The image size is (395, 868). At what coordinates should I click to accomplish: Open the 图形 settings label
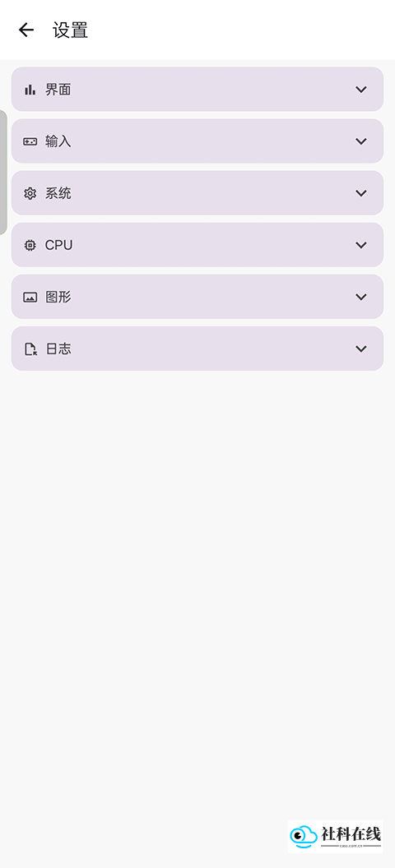pos(58,297)
